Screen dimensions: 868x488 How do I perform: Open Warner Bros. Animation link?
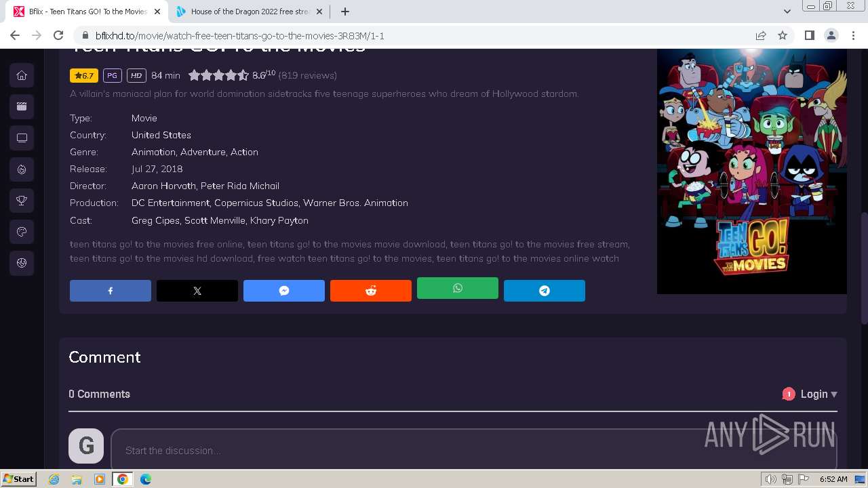click(x=355, y=203)
